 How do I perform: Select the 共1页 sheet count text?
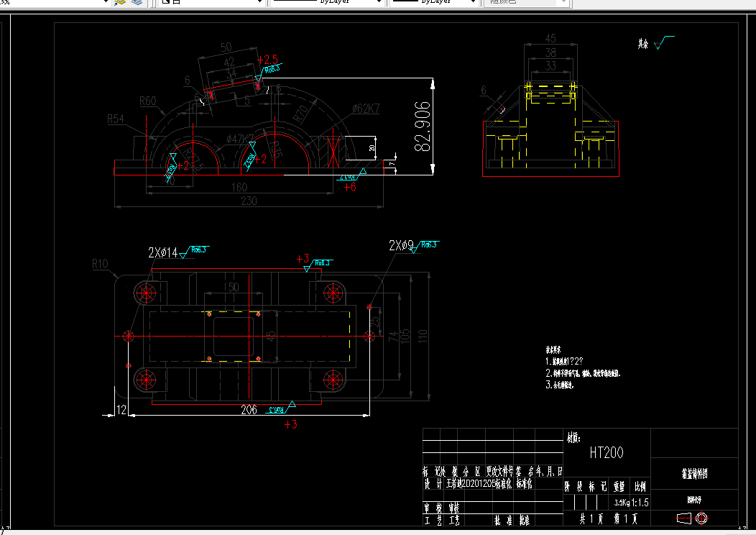click(591, 518)
